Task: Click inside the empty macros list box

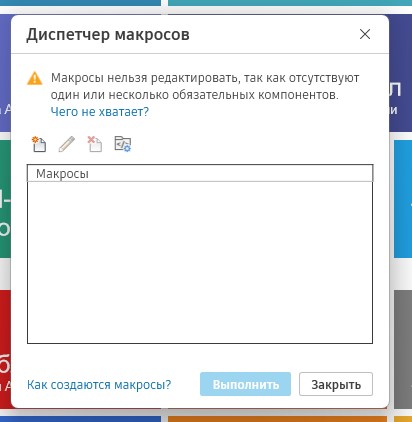Action: click(200, 262)
